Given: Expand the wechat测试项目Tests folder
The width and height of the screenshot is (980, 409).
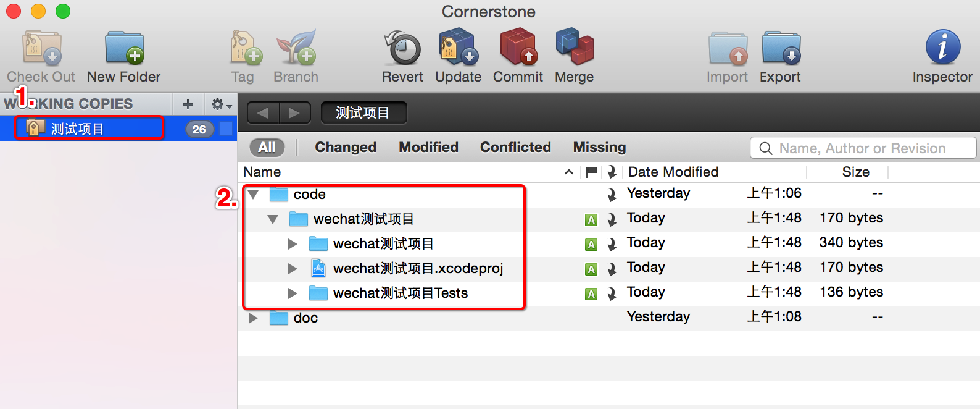Looking at the screenshot, I should [x=293, y=293].
